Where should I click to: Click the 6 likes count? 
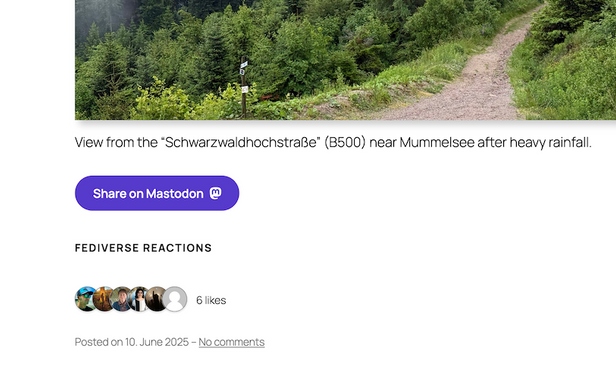[x=211, y=300]
